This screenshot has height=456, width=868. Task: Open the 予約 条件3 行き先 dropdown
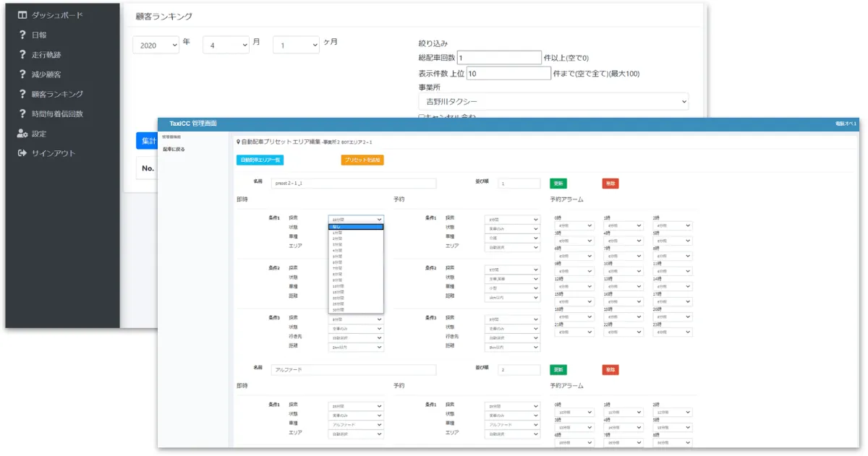point(512,337)
